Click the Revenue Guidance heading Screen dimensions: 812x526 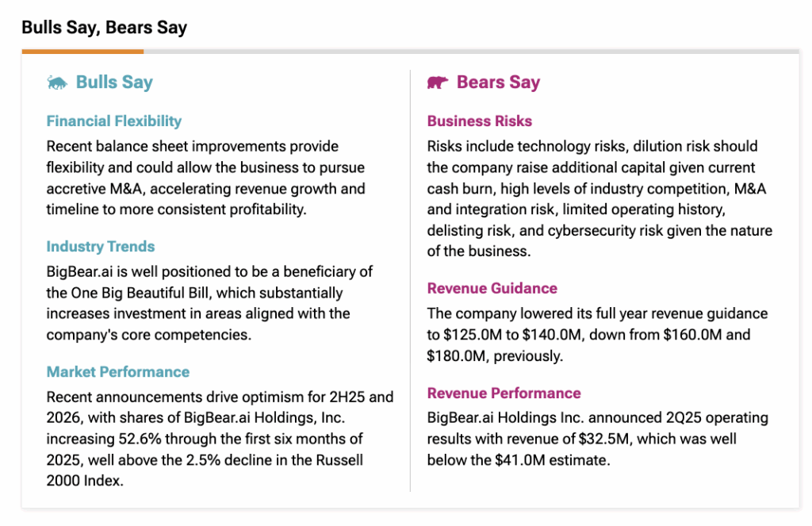pyautogui.click(x=492, y=288)
